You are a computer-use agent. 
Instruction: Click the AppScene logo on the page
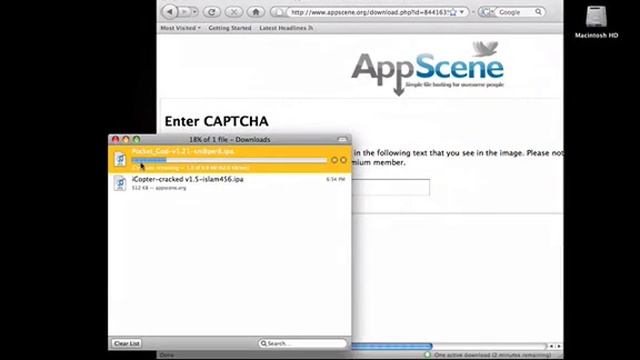coord(427,69)
